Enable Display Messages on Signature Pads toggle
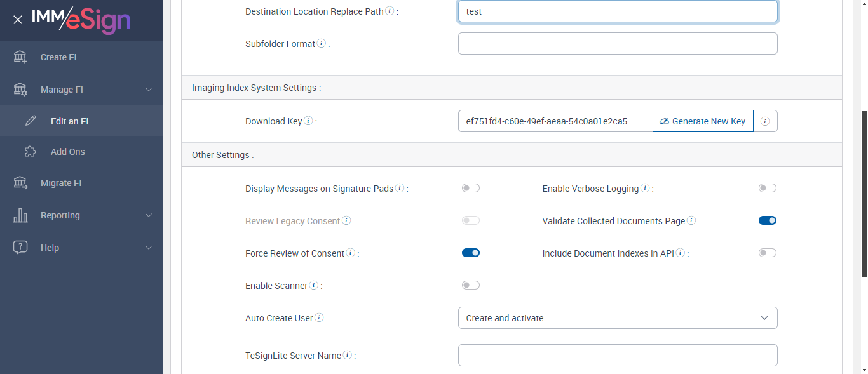868x374 pixels. pos(470,188)
